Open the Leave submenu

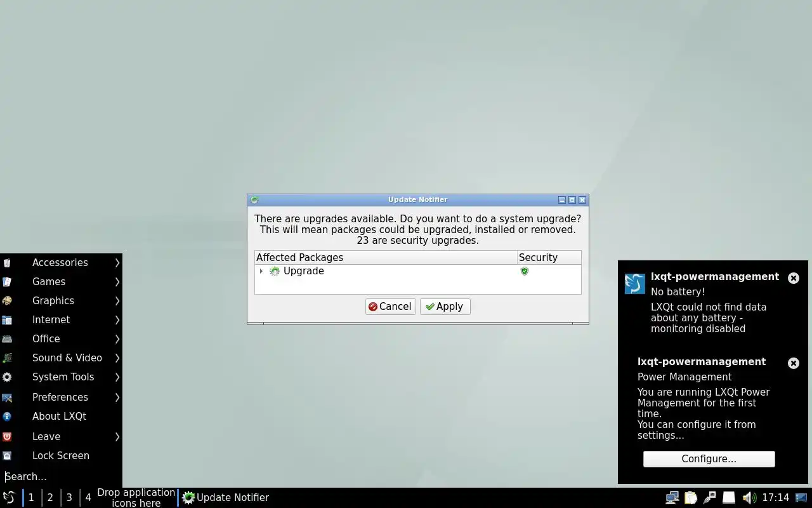tap(61, 436)
